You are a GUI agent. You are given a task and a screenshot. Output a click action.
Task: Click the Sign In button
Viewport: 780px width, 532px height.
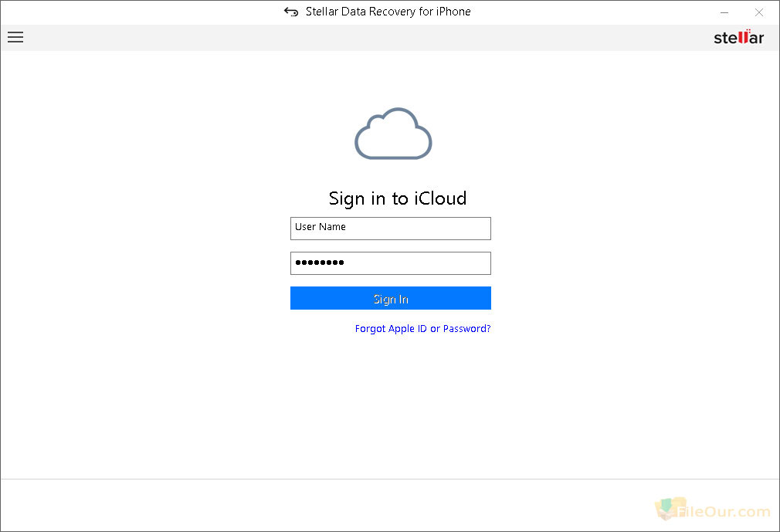[x=391, y=298]
